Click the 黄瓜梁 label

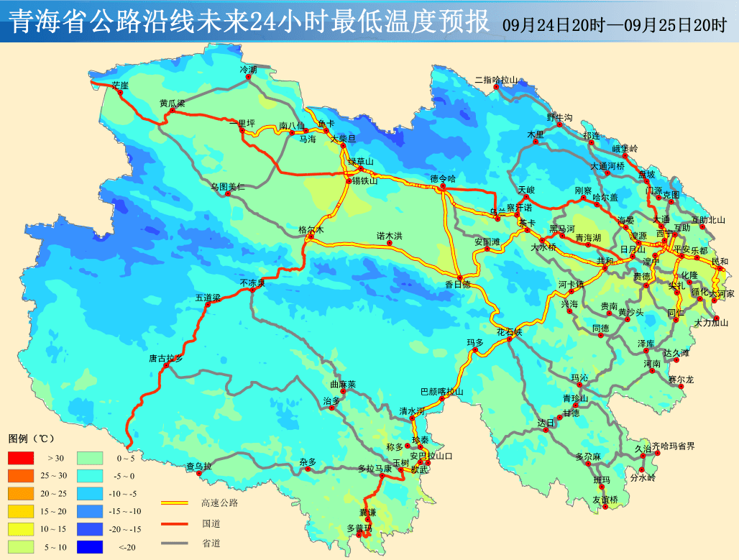click(x=172, y=104)
